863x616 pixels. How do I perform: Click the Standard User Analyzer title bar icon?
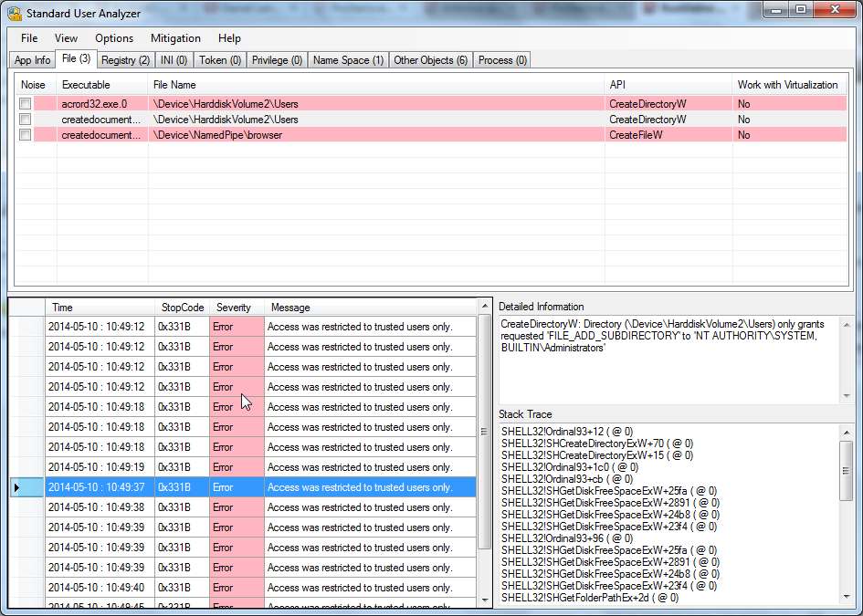tap(16, 13)
